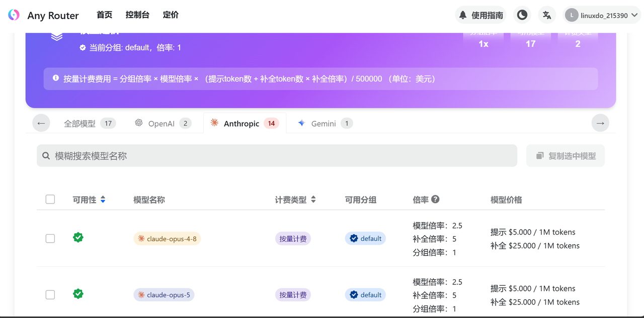Image resolution: width=644 pixels, height=318 pixels.
Task: Open the language translation icon
Action: tap(547, 15)
